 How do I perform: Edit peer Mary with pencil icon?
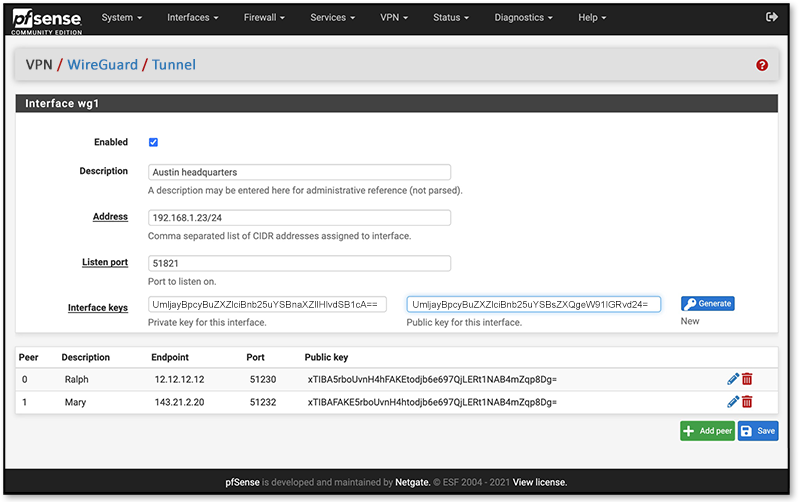click(x=733, y=402)
